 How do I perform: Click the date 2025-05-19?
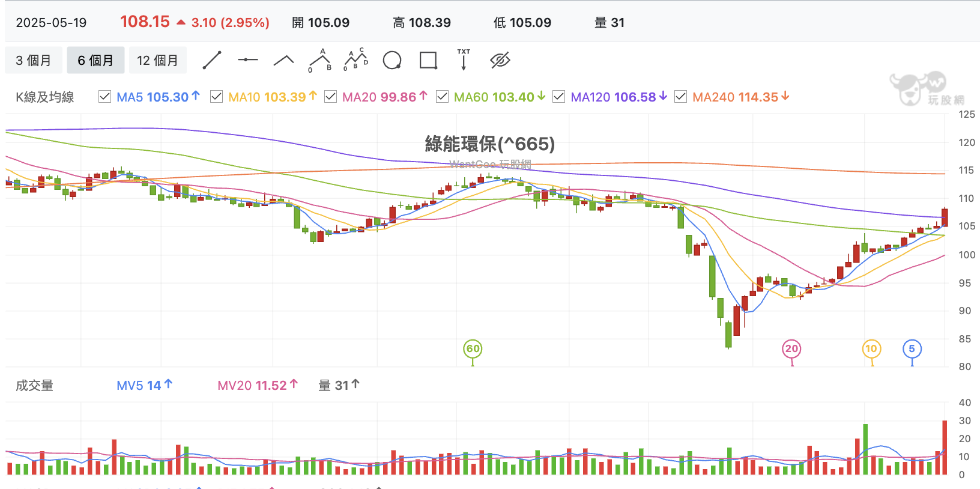click(51, 23)
